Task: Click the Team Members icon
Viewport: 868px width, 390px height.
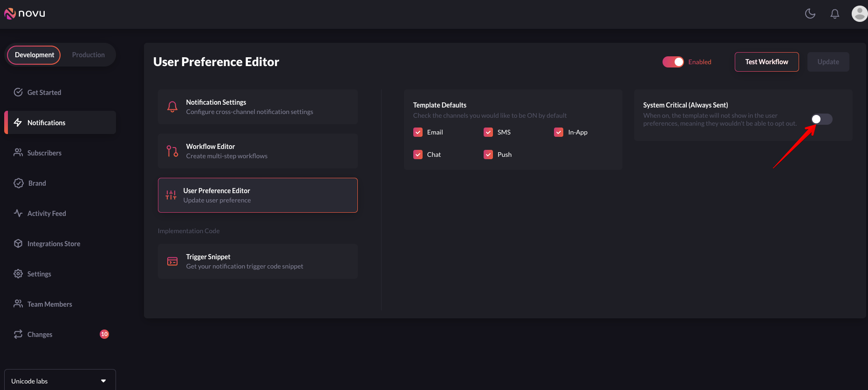Action: coord(18,304)
